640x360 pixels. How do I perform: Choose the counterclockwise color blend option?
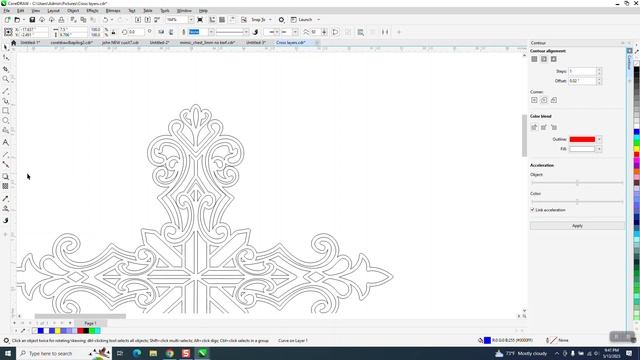pos(554,127)
